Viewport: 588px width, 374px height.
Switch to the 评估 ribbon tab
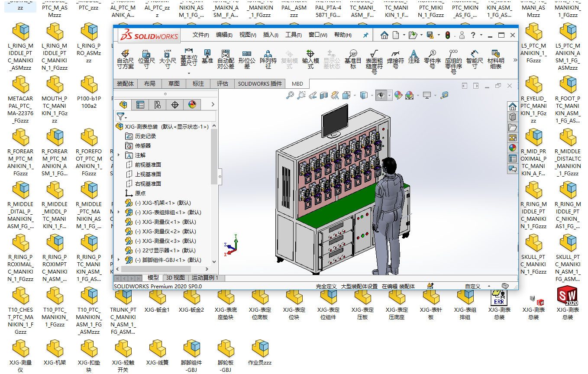click(222, 84)
